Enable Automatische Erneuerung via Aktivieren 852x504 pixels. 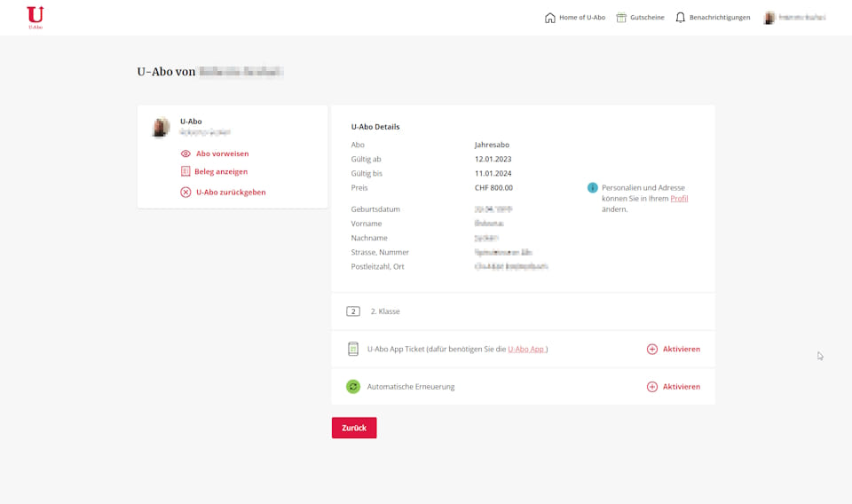[x=674, y=387]
